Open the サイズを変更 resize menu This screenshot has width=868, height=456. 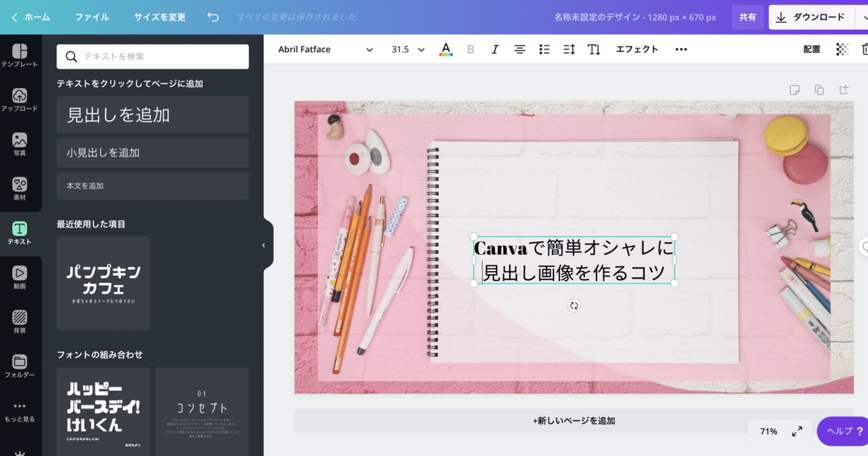coord(159,17)
